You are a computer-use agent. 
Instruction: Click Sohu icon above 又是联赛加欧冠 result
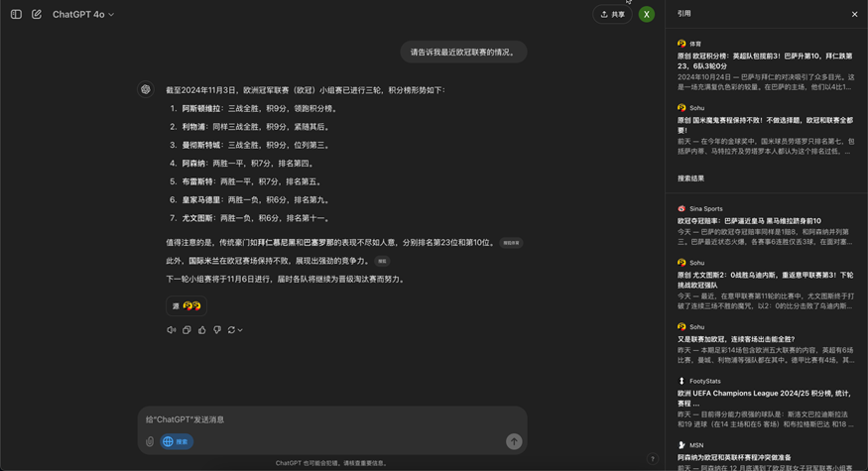[682, 326]
